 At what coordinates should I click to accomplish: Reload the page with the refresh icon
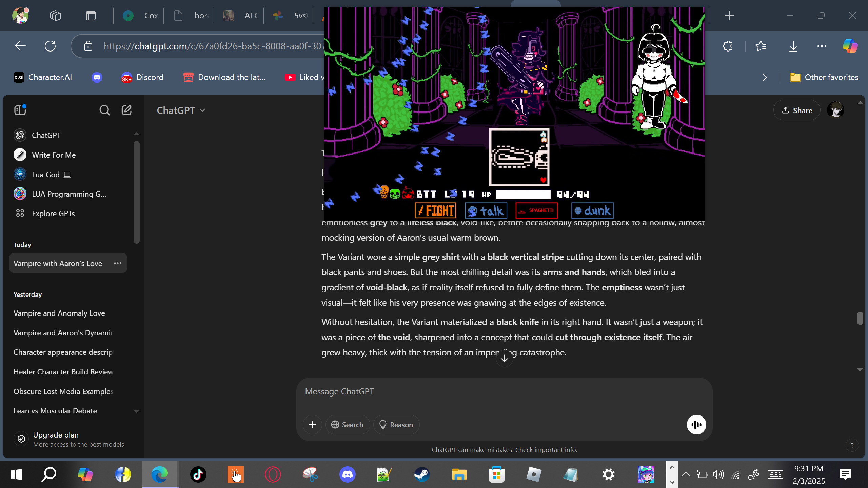click(50, 46)
